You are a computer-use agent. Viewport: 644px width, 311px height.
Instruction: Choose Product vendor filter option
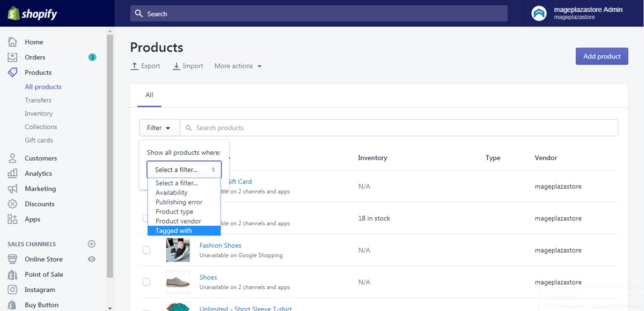click(184, 221)
